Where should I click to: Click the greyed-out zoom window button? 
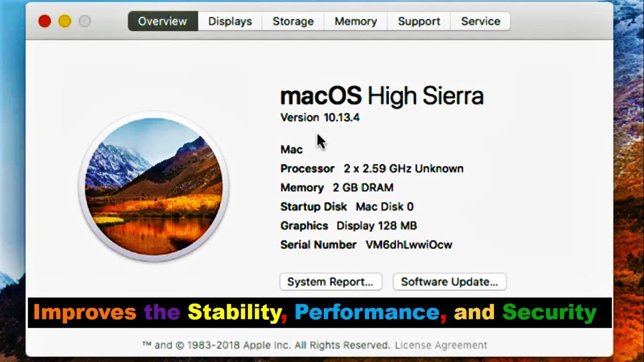tap(85, 21)
